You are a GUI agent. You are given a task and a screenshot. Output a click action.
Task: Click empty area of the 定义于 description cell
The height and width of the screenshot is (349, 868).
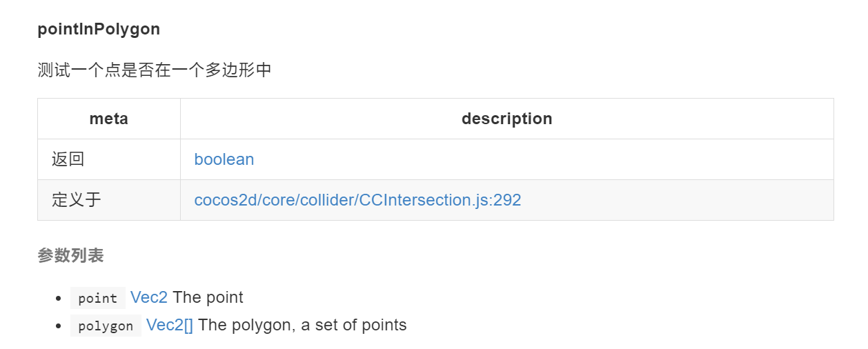676,200
